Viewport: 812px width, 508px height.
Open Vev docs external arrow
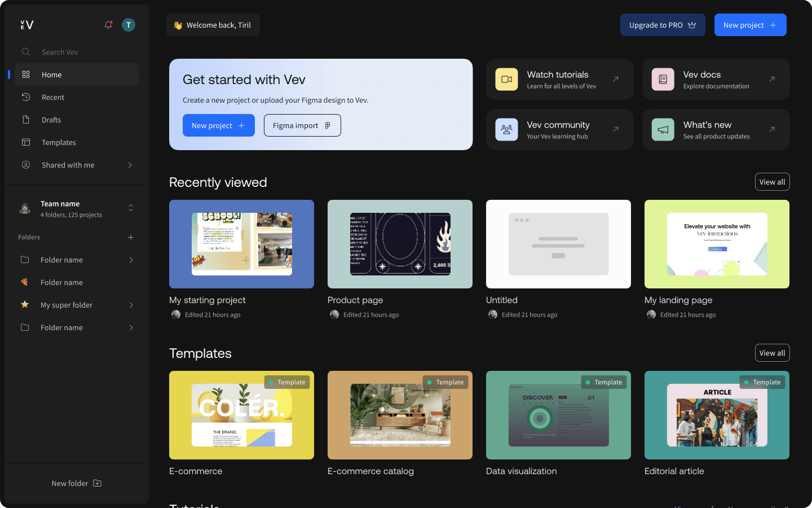(772, 79)
